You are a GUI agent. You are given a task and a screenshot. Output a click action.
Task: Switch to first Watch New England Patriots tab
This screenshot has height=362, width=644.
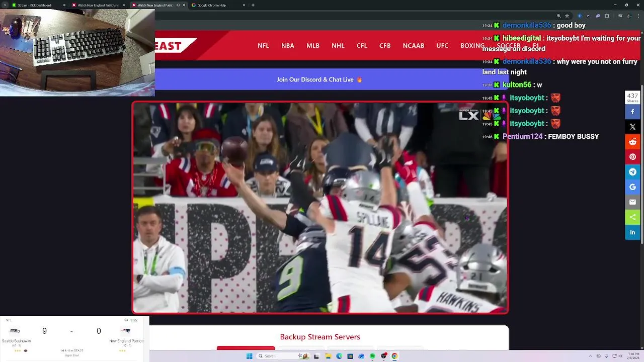point(98,5)
